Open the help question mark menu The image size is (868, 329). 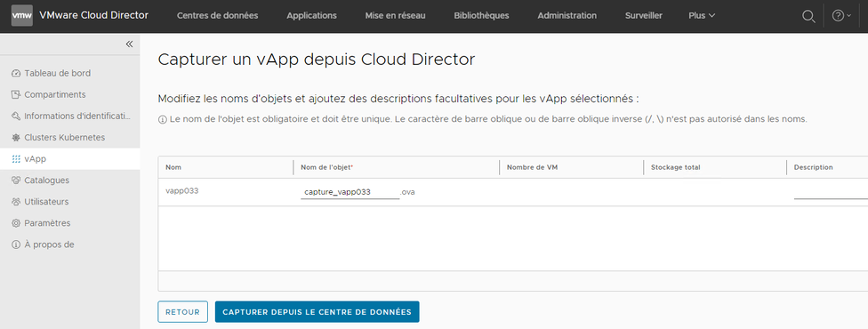(841, 15)
